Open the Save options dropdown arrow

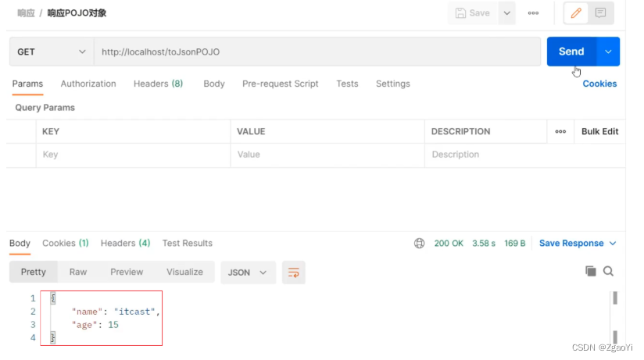click(506, 13)
